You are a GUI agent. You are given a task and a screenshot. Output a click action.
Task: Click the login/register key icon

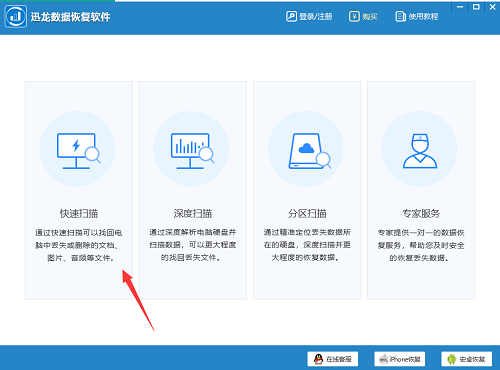(x=291, y=16)
